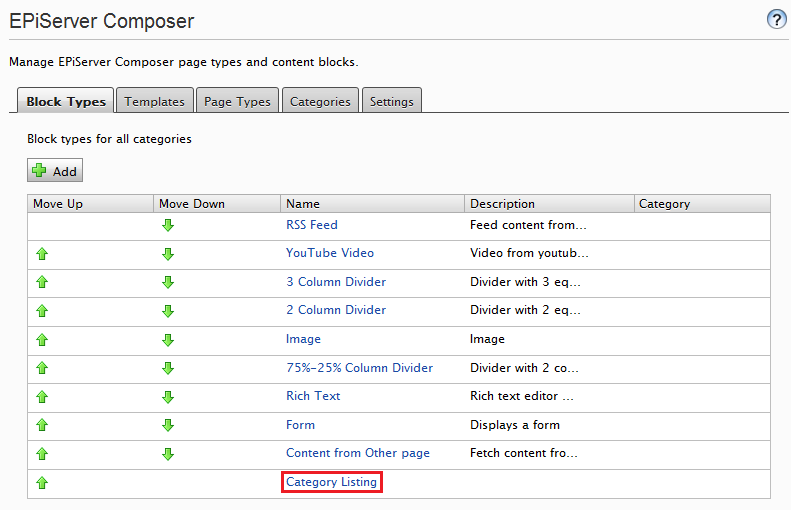Screen dimensions: 791x510
Task: Open the 2 Column Divider link
Action: point(336,310)
